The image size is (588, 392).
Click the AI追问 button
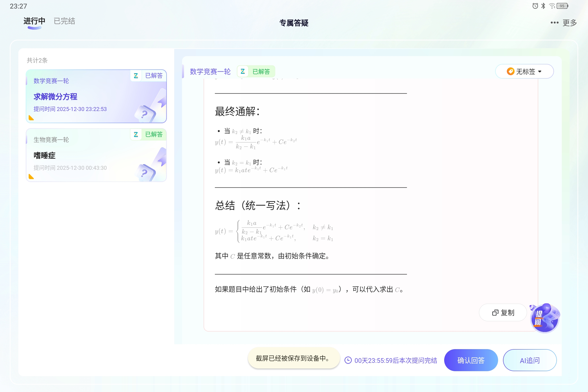point(530,360)
